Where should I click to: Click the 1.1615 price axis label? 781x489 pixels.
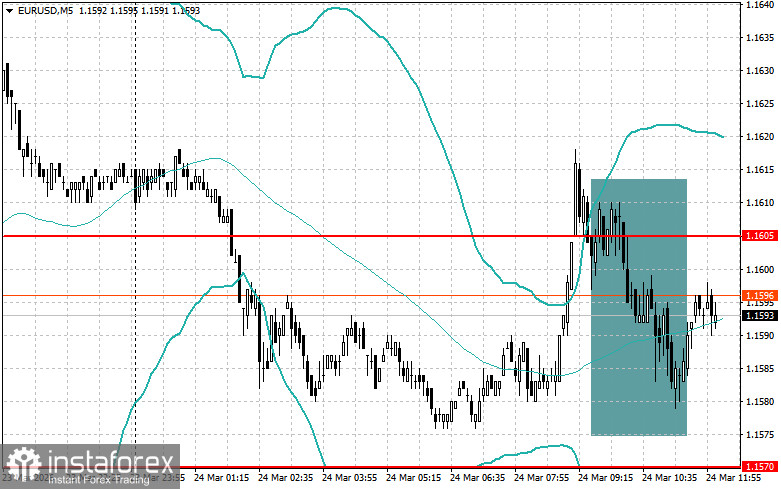(760, 170)
